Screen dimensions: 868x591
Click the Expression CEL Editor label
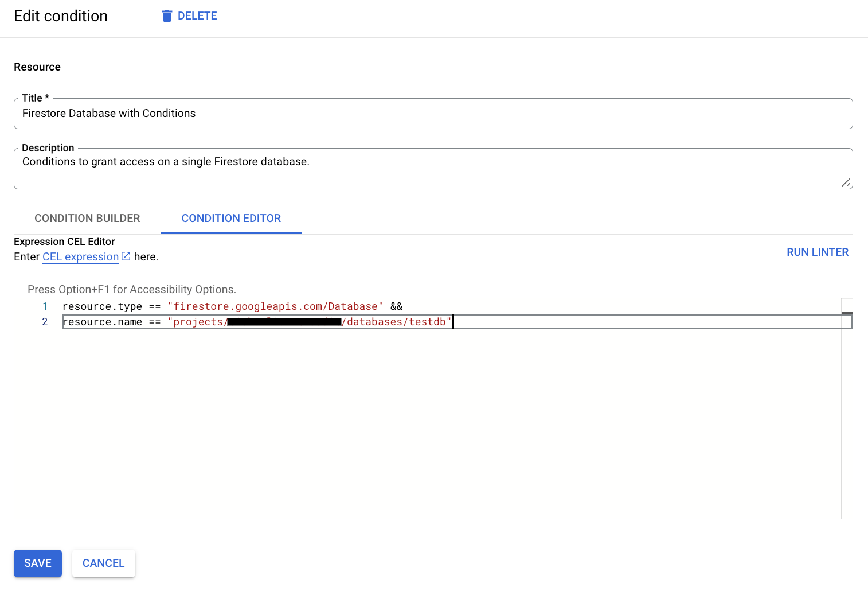[64, 242]
